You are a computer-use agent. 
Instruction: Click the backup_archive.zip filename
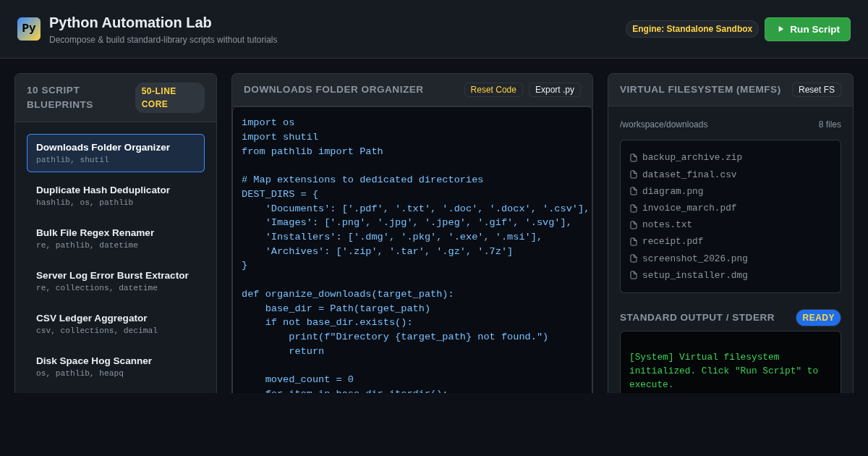692,157
